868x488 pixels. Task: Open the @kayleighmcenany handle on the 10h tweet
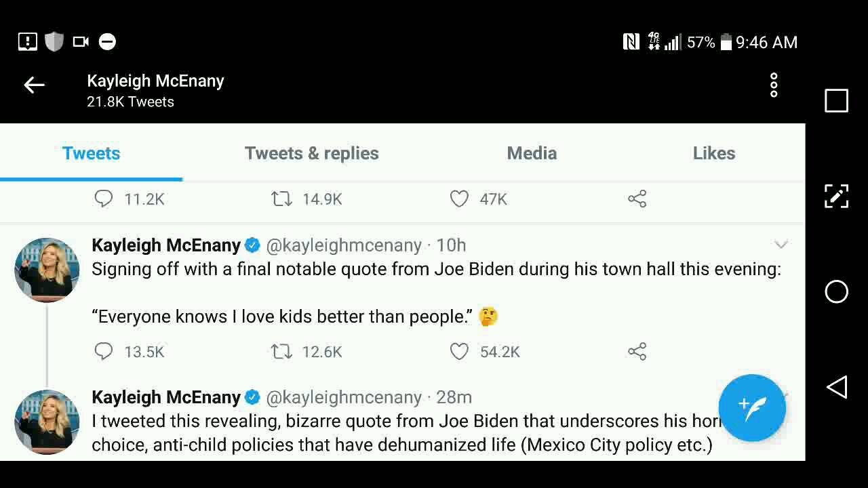point(344,245)
